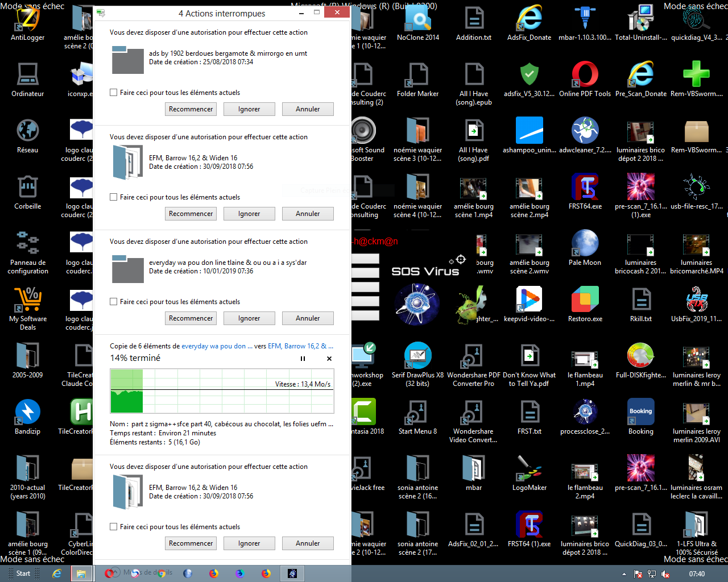Select the NoClone 2014 icon

pyautogui.click(x=418, y=24)
